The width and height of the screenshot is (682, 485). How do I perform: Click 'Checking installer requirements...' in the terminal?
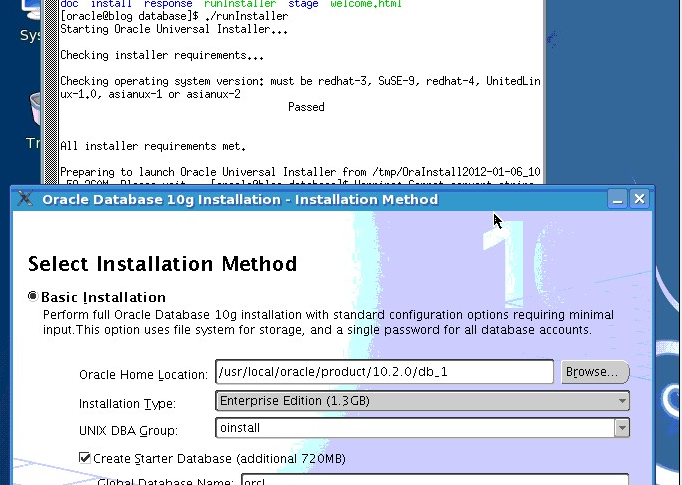click(x=162, y=55)
